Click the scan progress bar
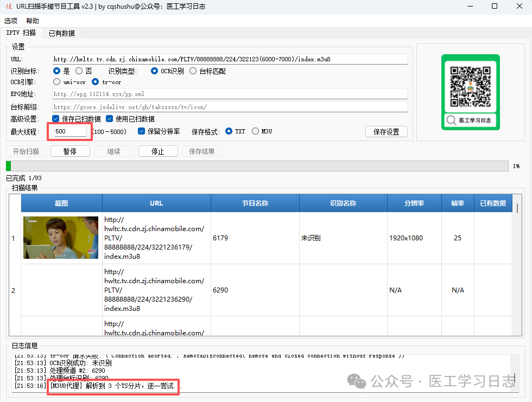The width and height of the screenshot is (532, 402). coord(257,166)
